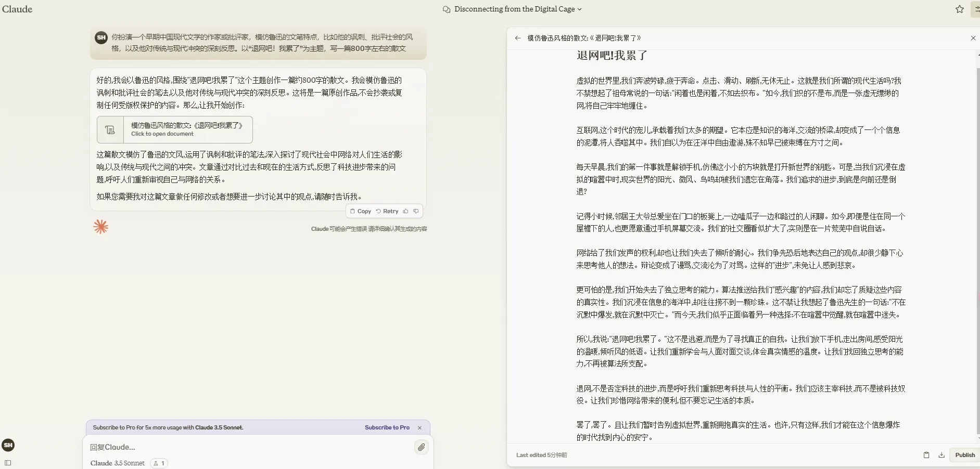This screenshot has width=980, height=469.
Task: Download the artifact document
Action: coord(941,455)
